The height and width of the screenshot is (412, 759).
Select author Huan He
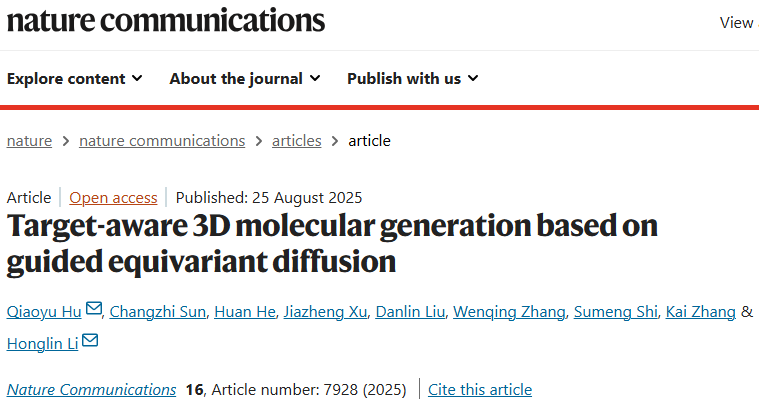point(245,312)
